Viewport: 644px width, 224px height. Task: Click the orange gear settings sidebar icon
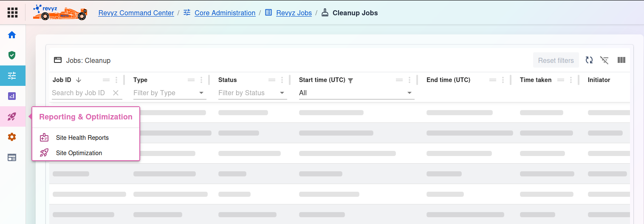[12, 137]
